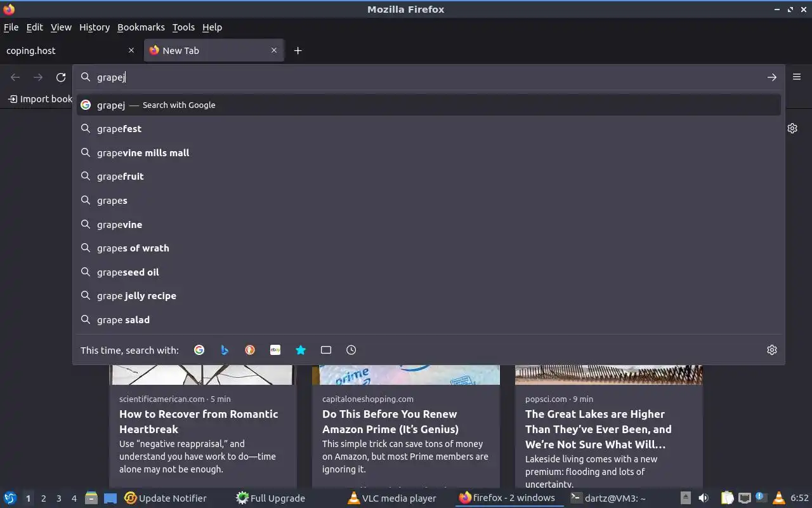The image size is (812, 508).
Task: Switch to virtual desktop 3
Action: 58,498
